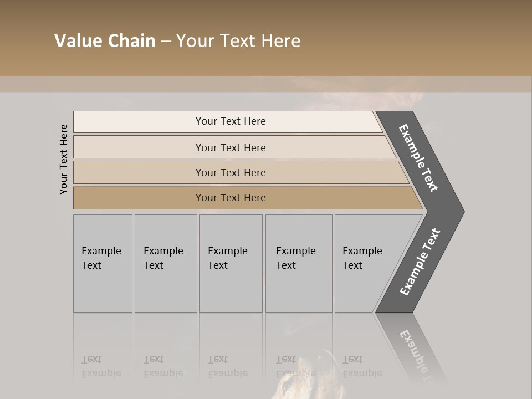The image size is (532, 399).
Task: Click the reflected text beneath the first box
Action: coord(101,366)
